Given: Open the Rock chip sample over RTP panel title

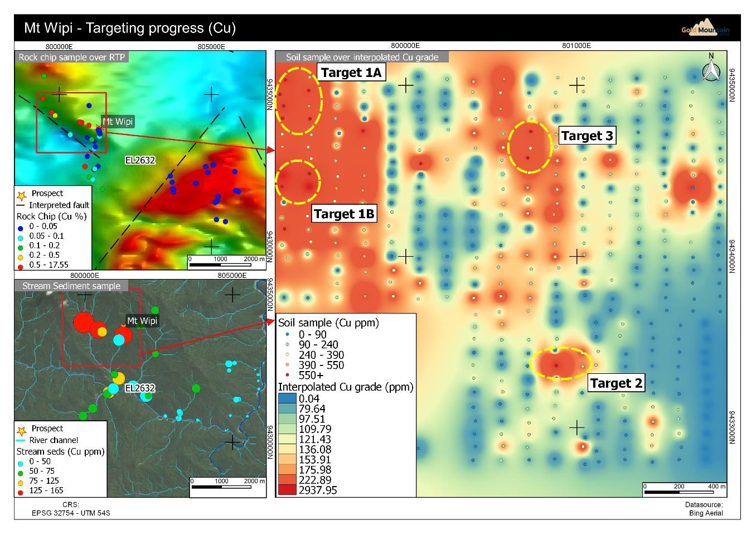Looking at the screenshot, I should click(x=72, y=57).
